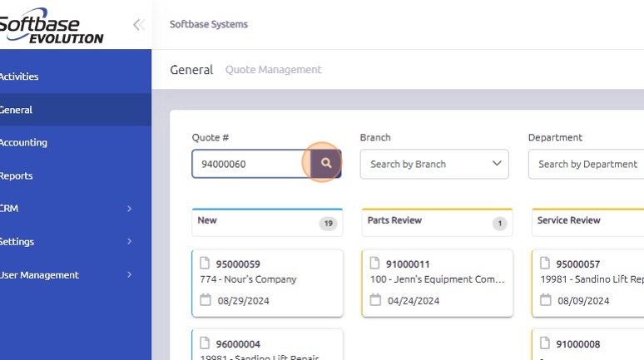Click the calendar icon beside 08/09/2024
This screenshot has width=644, height=360.
[545, 300]
